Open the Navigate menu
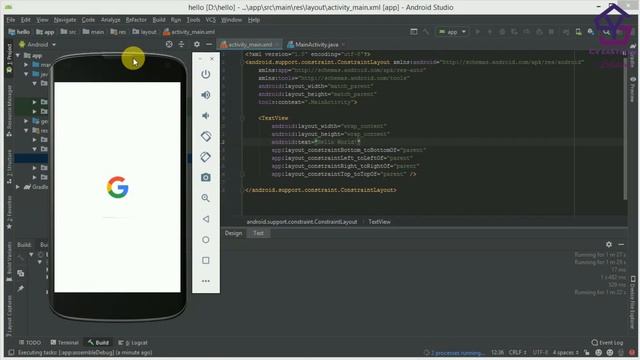640x360 pixels. point(65,20)
